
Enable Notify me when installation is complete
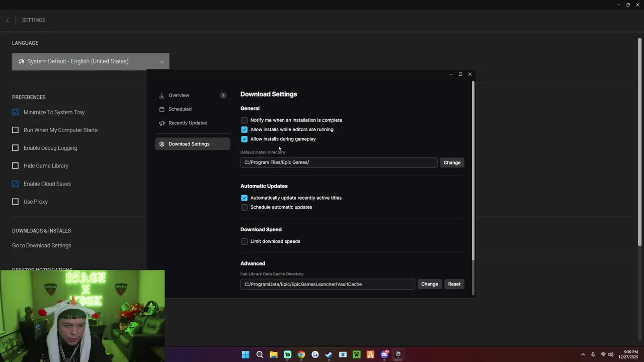coord(245,120)
